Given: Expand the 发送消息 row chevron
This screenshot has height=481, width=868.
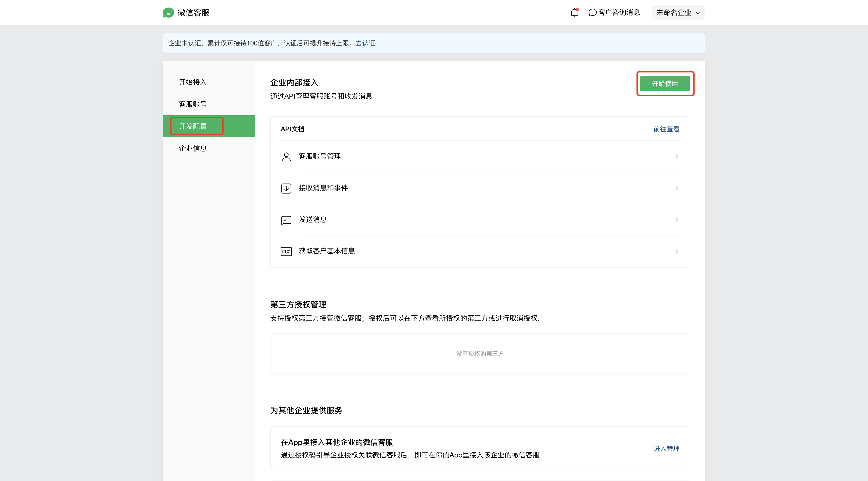Looking at the screenshot, I should point(677,220).
